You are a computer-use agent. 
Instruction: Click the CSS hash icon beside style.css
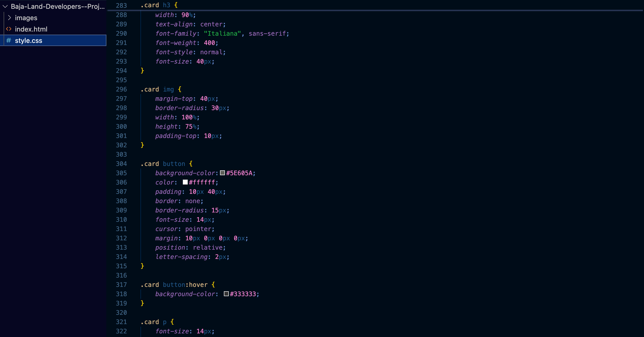9,41
